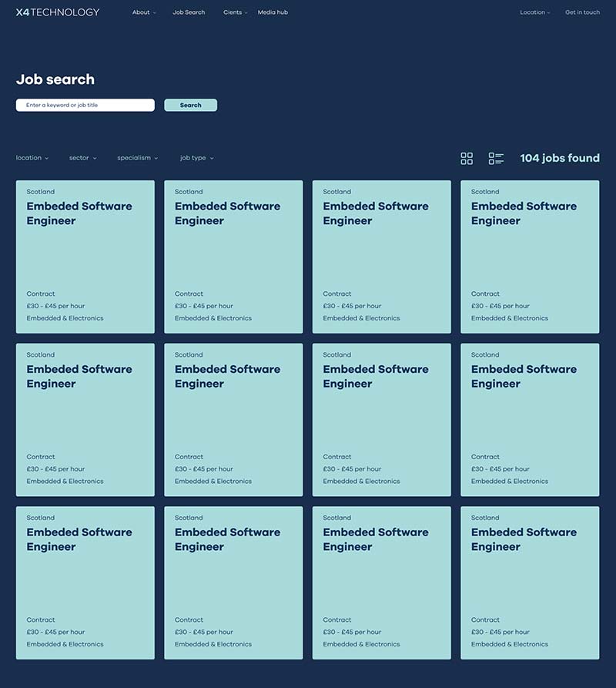Image resolution: width=616 pixels, height=688 pixels.
Task: Expand the job type filter
Action: (196, 158)
